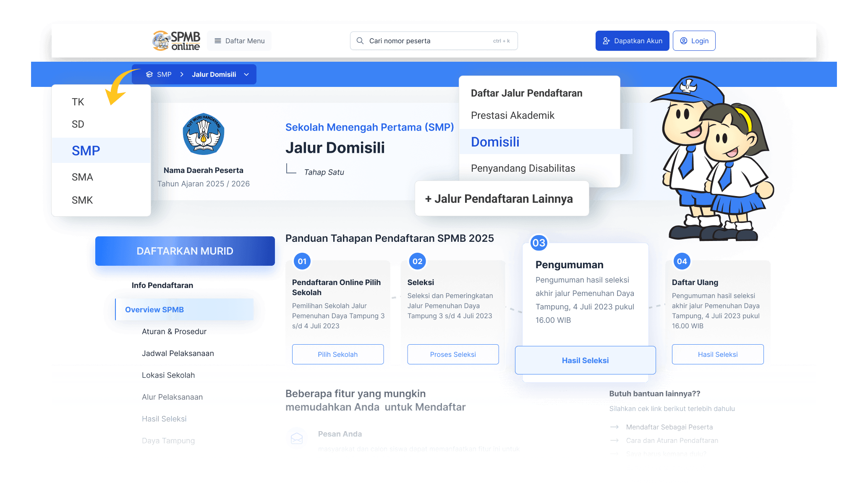Choose Penyandang Disabilitas registration path

click(x=523, y=168)
